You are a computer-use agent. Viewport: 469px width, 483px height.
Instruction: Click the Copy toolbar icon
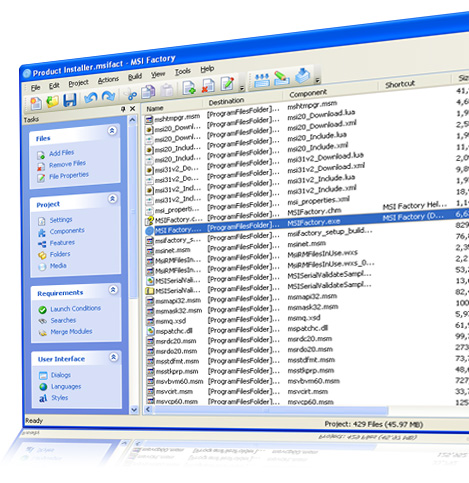tap(148, 92)
